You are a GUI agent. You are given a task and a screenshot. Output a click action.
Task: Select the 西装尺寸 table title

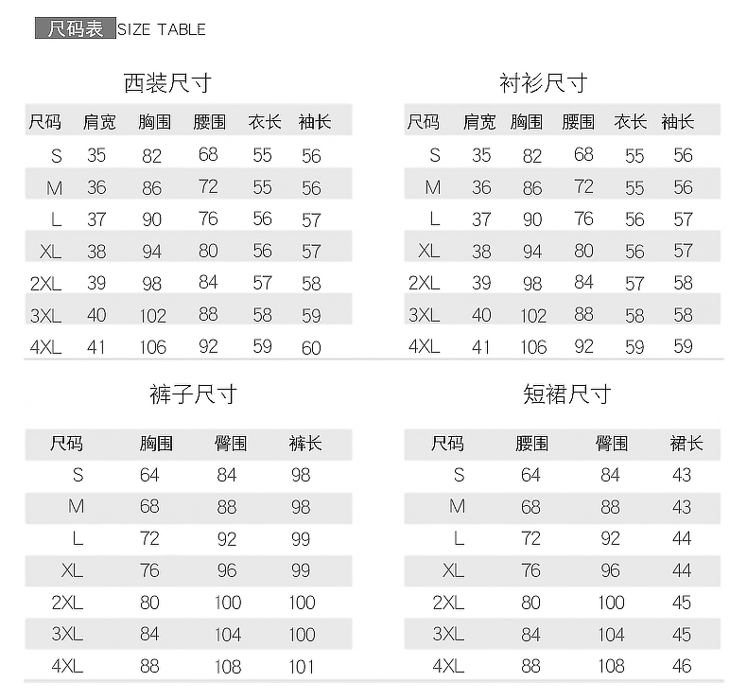coord(167,83)
